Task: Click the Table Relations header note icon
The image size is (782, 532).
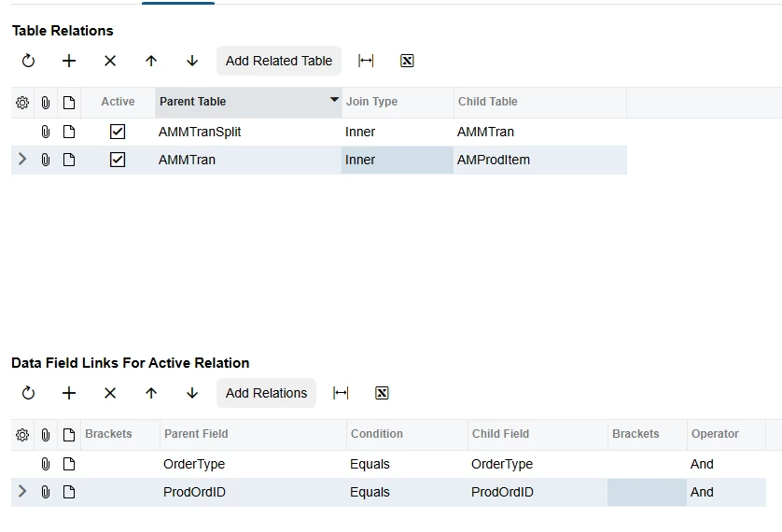Action: point(69,103)
